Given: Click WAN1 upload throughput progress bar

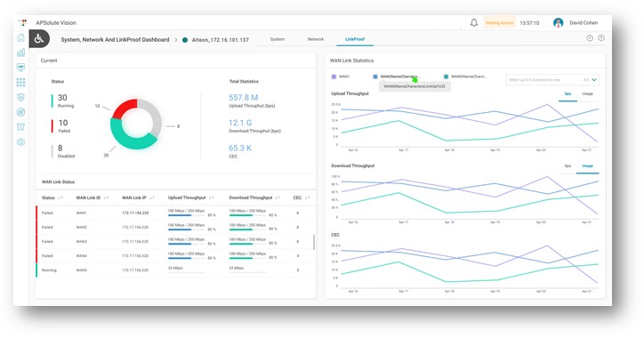Looking at the screenshot, I should pos(186,215).
